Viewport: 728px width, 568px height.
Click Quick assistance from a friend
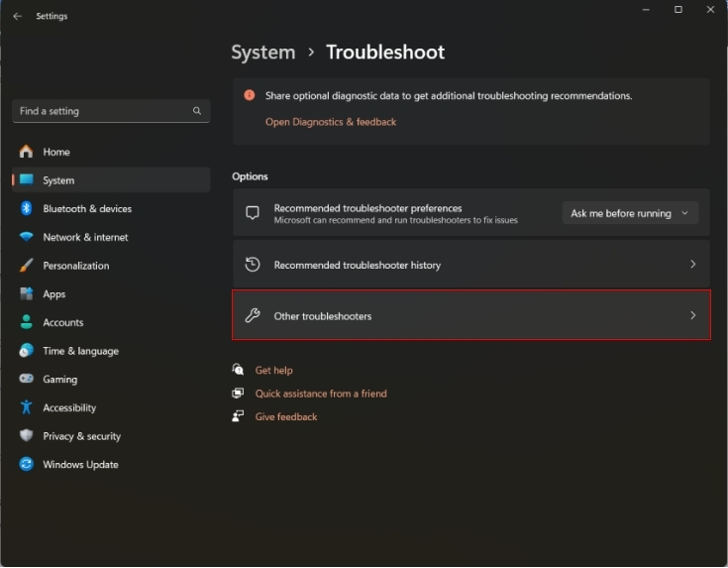click(x=321, y=394)
